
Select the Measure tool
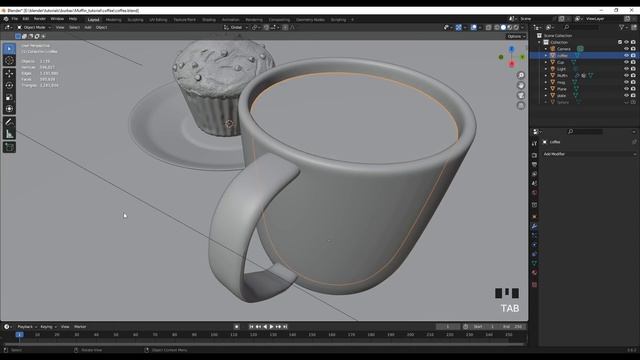click(9, 134)
